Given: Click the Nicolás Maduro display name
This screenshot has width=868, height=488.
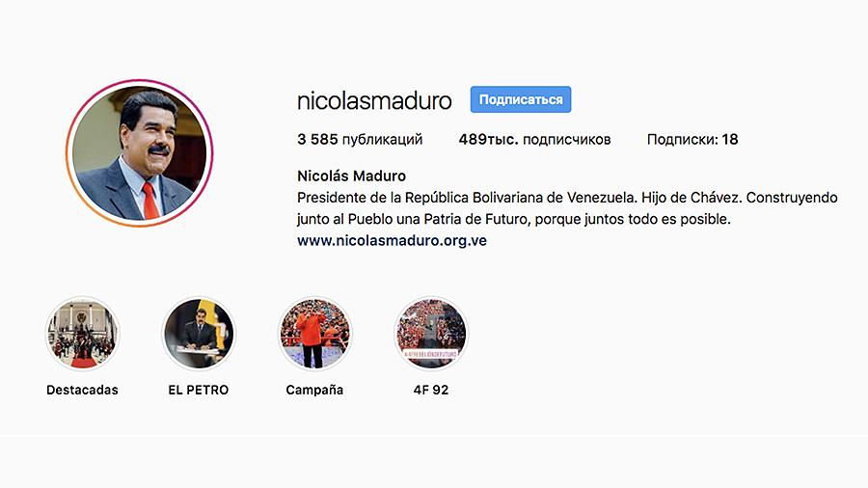Looking at the screenshot, I should 351,176.
